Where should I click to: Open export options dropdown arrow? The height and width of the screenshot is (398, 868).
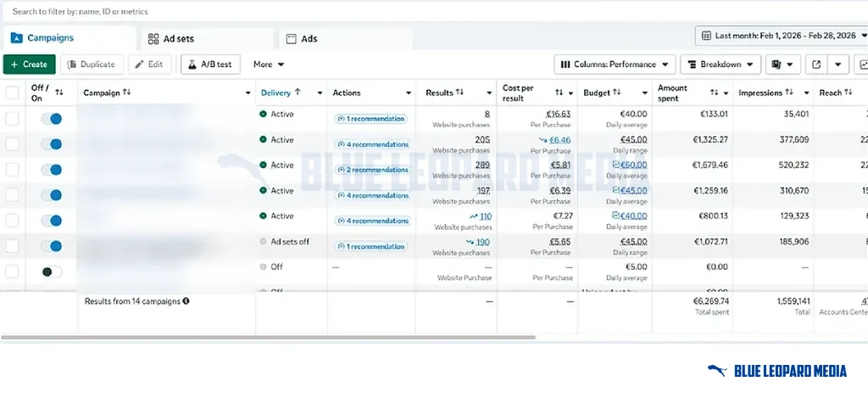point(838,64)
